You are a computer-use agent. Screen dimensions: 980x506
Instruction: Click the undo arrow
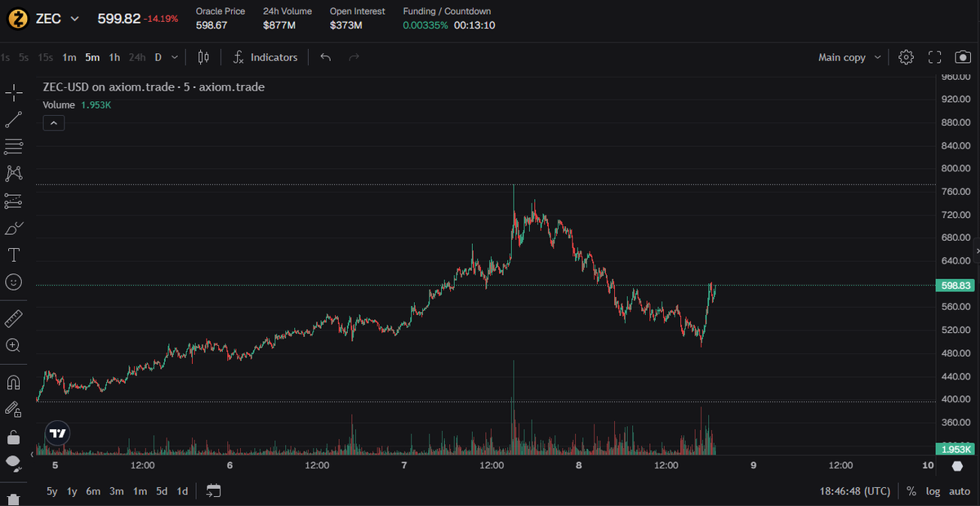pos(326,57)
